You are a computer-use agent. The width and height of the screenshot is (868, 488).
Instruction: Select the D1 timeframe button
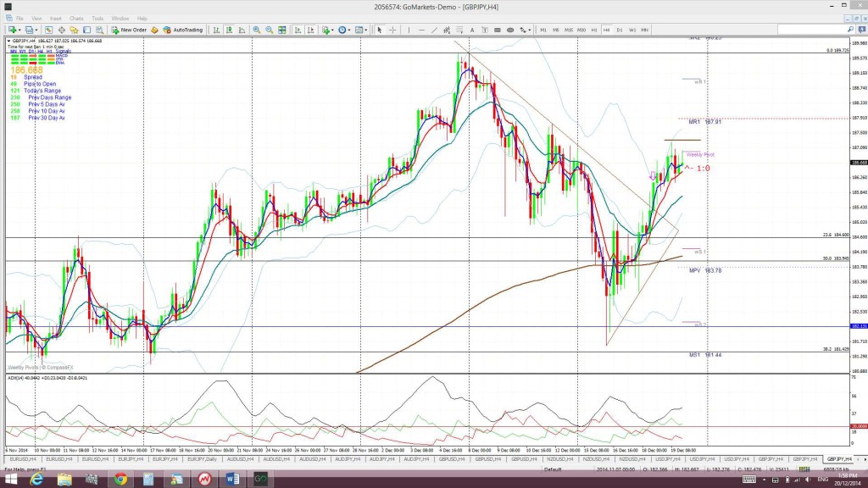click(620, 30)
